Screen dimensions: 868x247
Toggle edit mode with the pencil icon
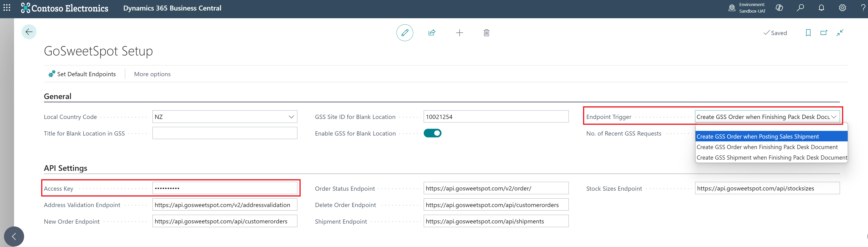(405, 33)
